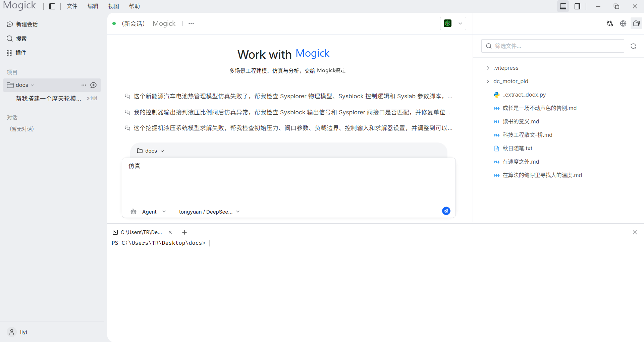
Task: Open 在算法的缝隙里寻找人的温度.md
Action: click(538, 175)
